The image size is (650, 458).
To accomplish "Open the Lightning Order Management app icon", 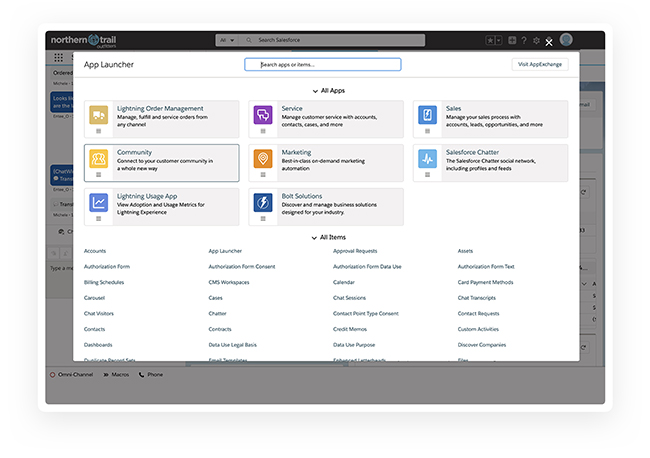I will click(99, 115).
